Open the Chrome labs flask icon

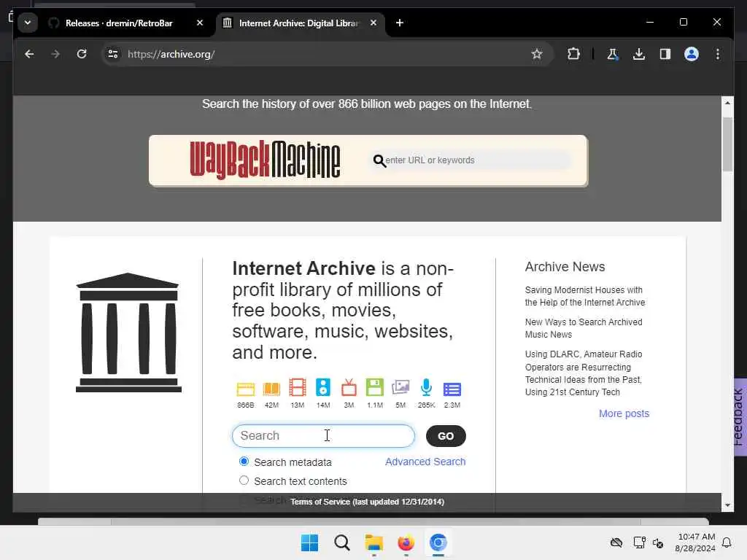pos(613,54)
